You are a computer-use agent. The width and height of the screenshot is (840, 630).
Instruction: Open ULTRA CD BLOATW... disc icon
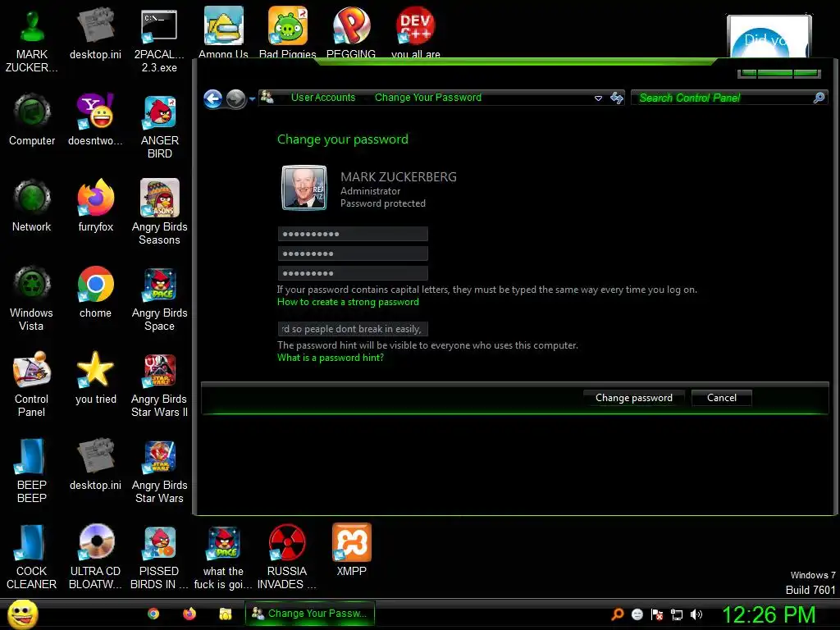tap(95, 557)
